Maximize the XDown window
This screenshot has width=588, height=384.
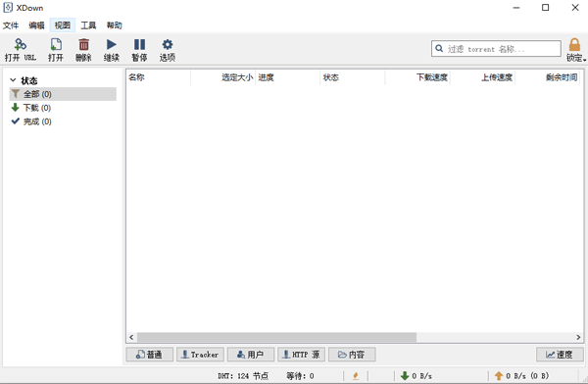(x=546, y=8)
